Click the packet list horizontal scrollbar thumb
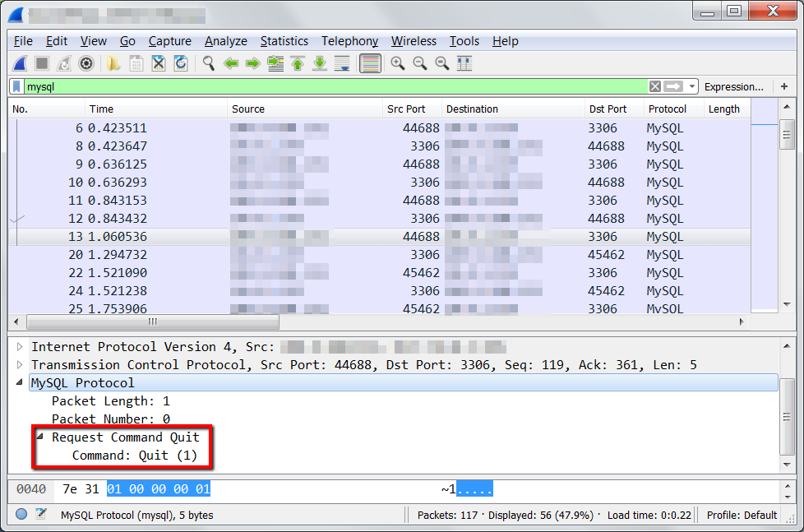The width and height of the screenshot is (804, 532). tap(153, 322)
